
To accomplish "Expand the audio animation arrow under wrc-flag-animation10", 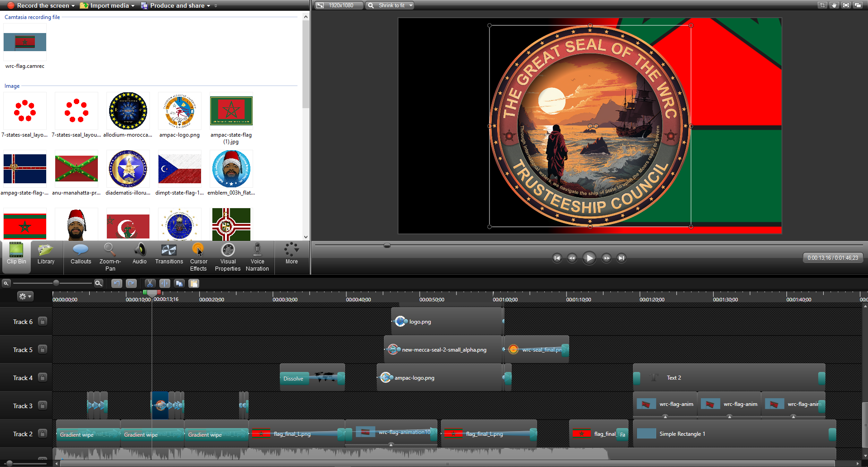I will (391, 445).
